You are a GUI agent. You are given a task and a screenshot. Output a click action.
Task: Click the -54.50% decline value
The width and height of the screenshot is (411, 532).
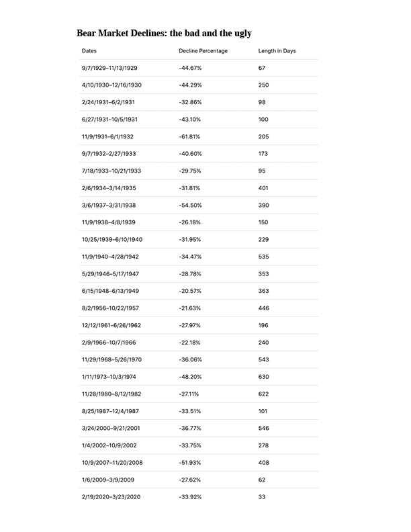(x=190, y=205)
